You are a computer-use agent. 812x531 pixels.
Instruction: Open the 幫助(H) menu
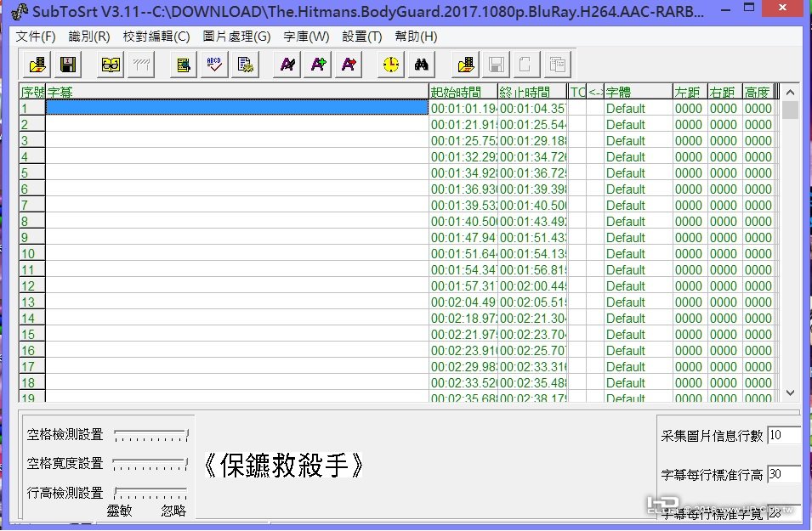point(416,37)
